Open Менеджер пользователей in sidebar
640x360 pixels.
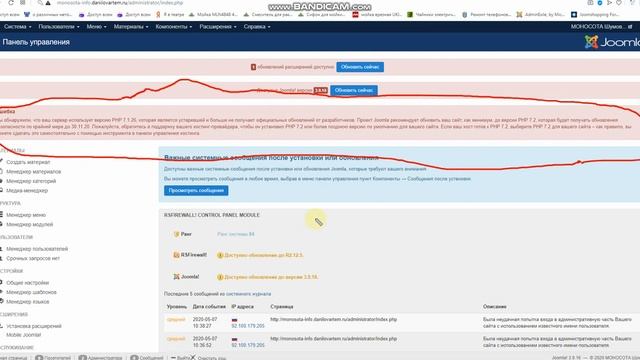coord(37,249)
